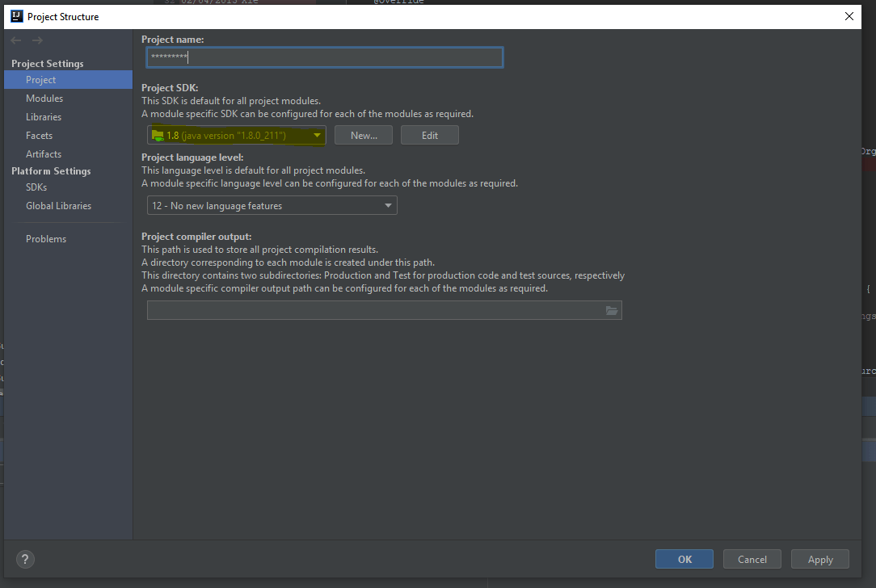Expand the Project SDK dropdown
This screenshot has height=588, width=876.
tap(317, 135)
